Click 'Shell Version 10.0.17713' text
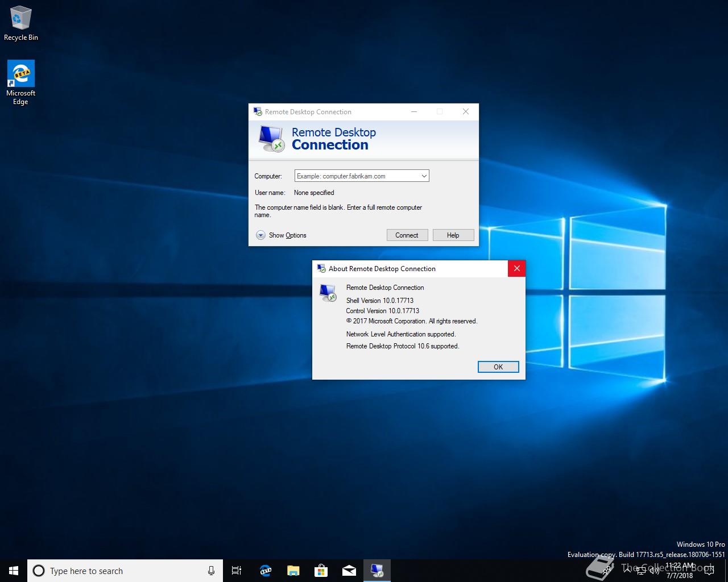 point(380,301)
